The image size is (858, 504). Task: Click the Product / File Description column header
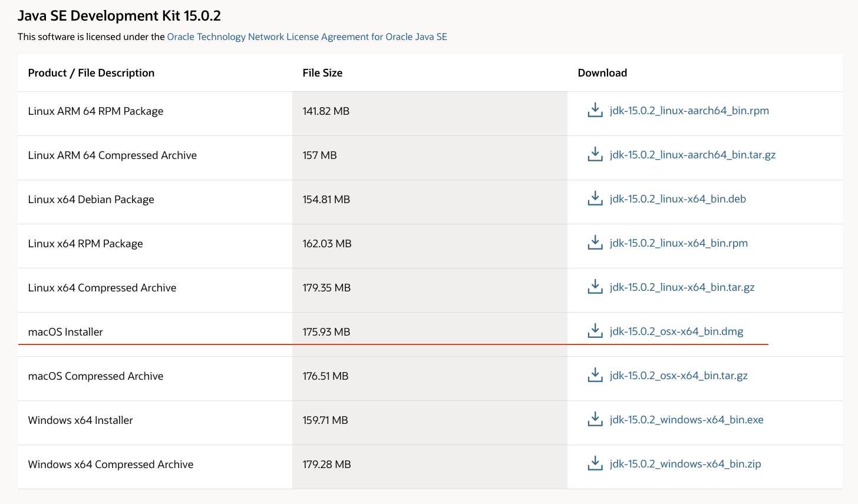[x=91, y=73]
